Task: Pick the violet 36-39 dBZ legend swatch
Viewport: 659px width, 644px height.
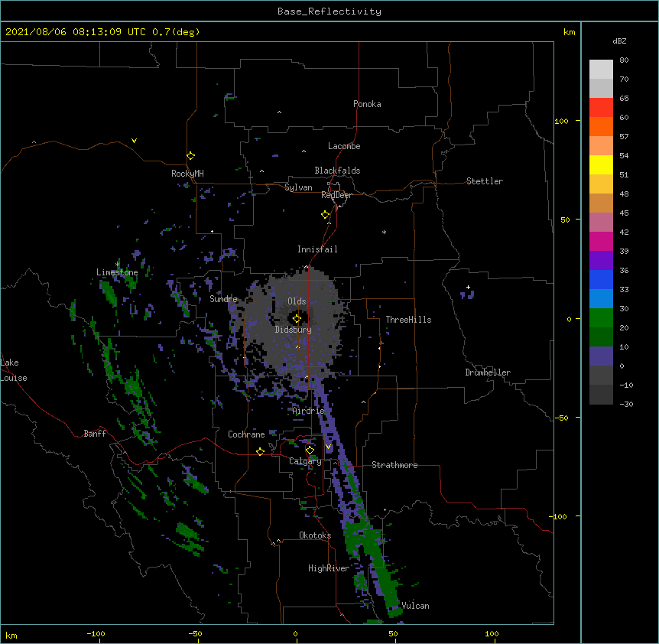Action: [x=601, y=261]
